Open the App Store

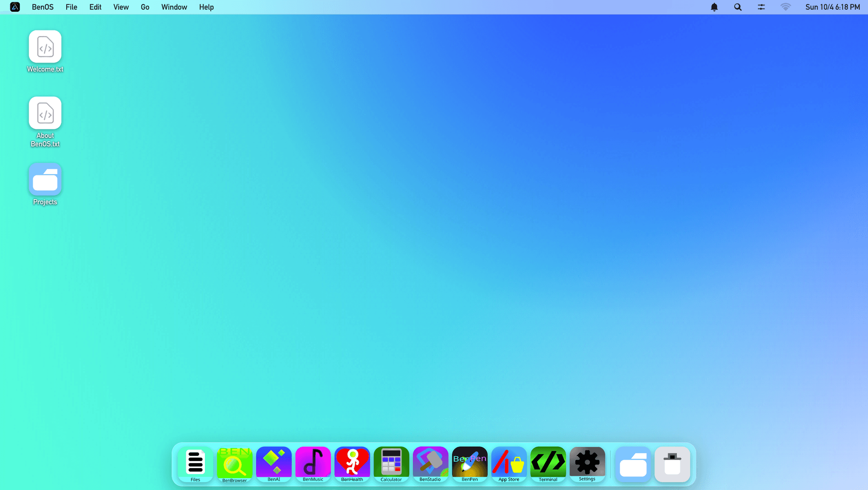click(x=509, y=464)
